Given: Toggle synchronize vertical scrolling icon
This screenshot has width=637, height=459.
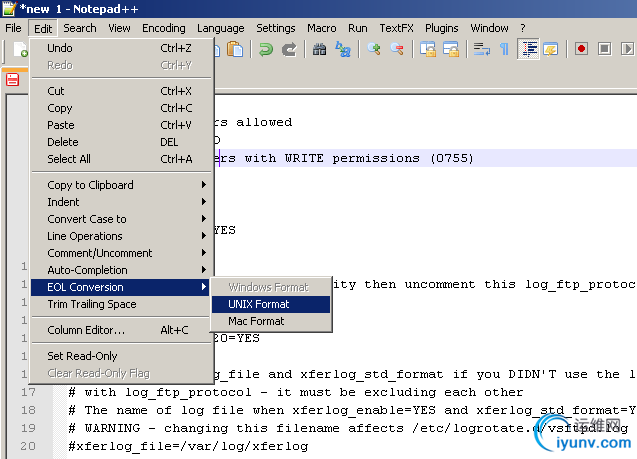Looking at the screenshot, I should [427, 50].
